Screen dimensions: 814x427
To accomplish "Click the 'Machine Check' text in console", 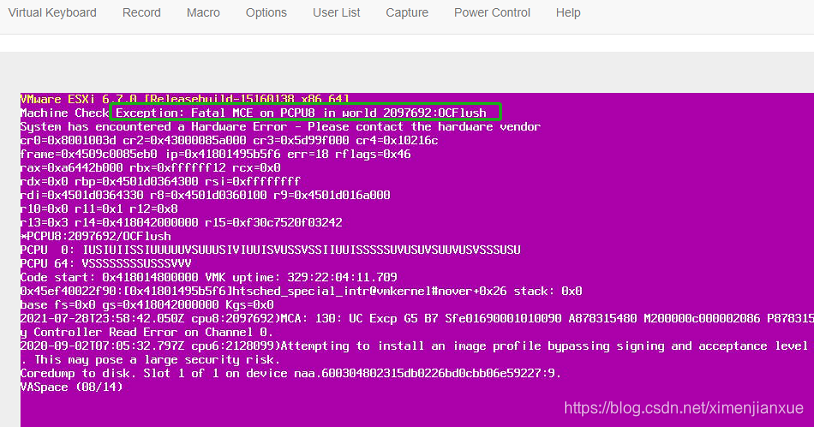I will click(x=64, y=113).
